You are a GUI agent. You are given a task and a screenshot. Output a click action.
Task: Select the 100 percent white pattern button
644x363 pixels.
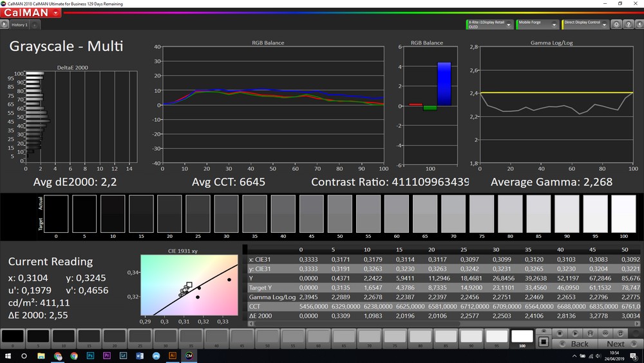tap(522, 338)
